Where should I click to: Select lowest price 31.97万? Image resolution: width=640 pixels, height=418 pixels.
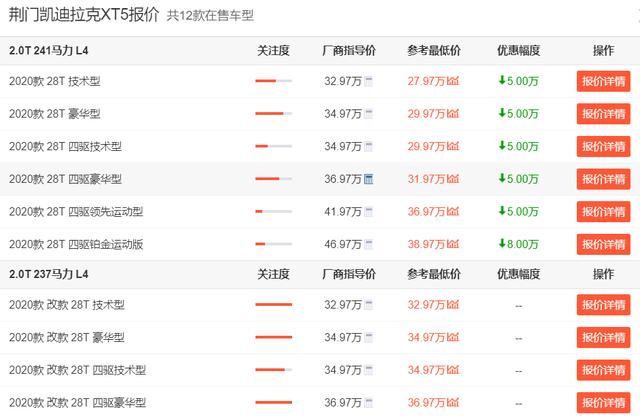pyautogui.click(x=426, y=179)
